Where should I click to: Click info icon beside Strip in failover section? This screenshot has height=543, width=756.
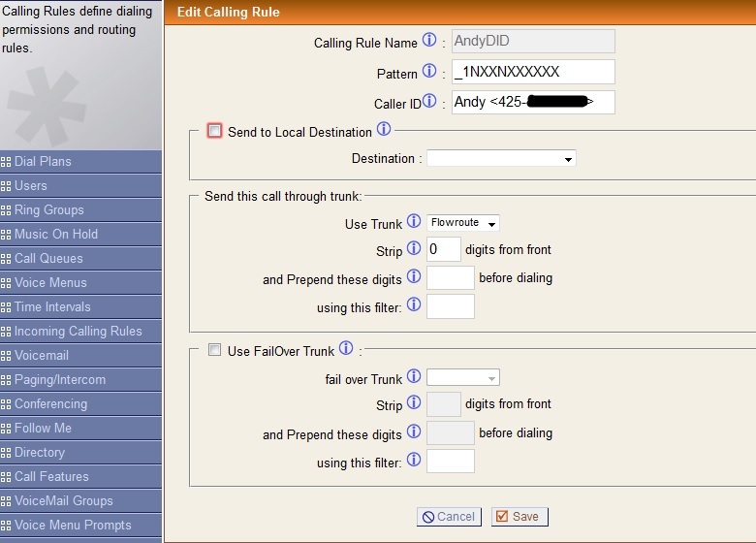[x=414, y=402]
